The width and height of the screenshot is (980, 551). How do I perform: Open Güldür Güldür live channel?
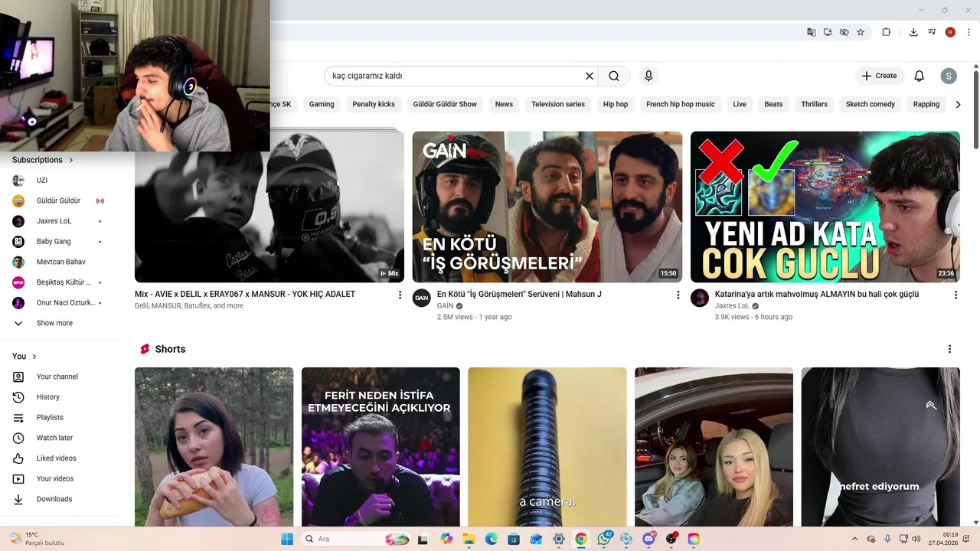click(59, 201)
